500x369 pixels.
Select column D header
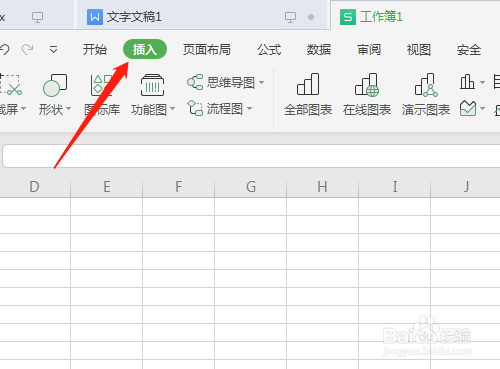coord(35,187)
